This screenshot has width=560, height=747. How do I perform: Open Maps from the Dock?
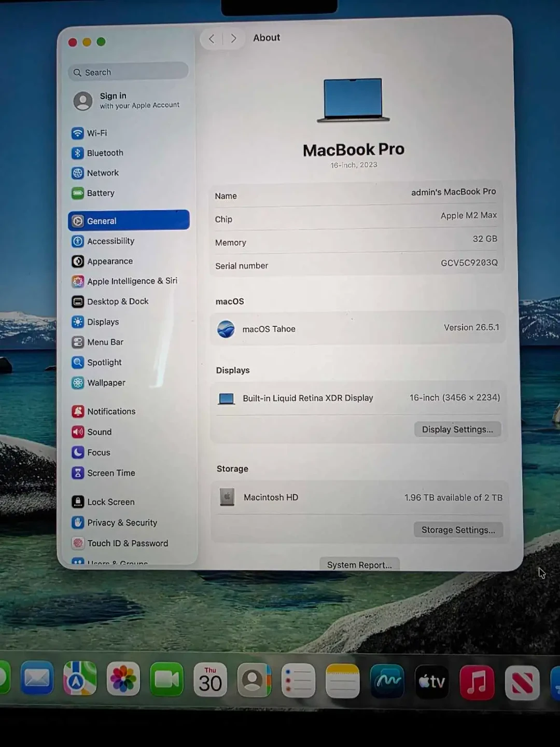pos(80,679)
